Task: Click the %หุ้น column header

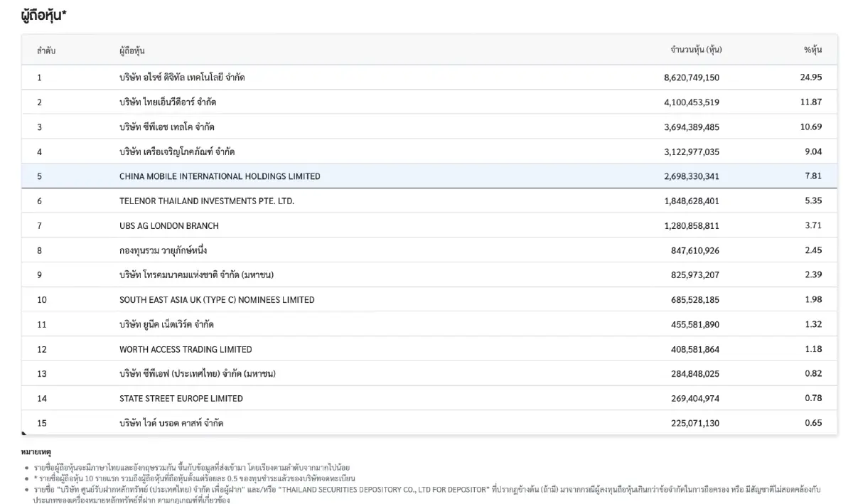Action: pos(812,50)
